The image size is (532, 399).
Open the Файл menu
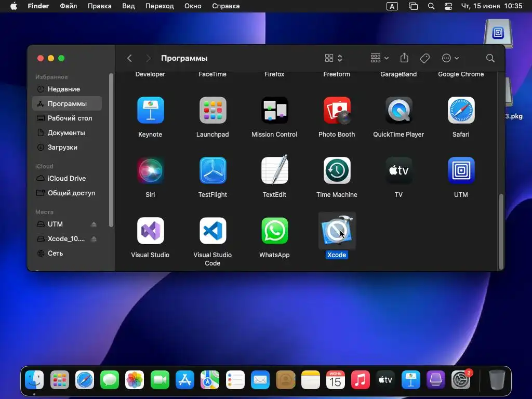pos(68,6)
